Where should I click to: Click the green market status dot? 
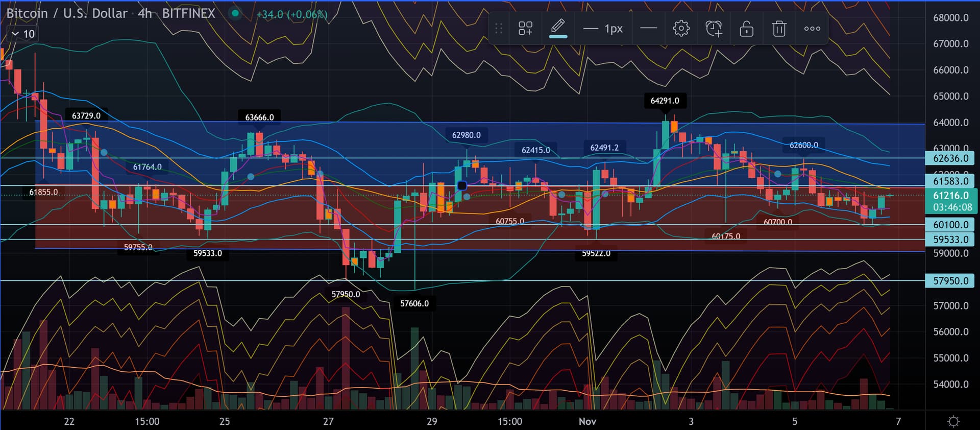pos(235,14)
